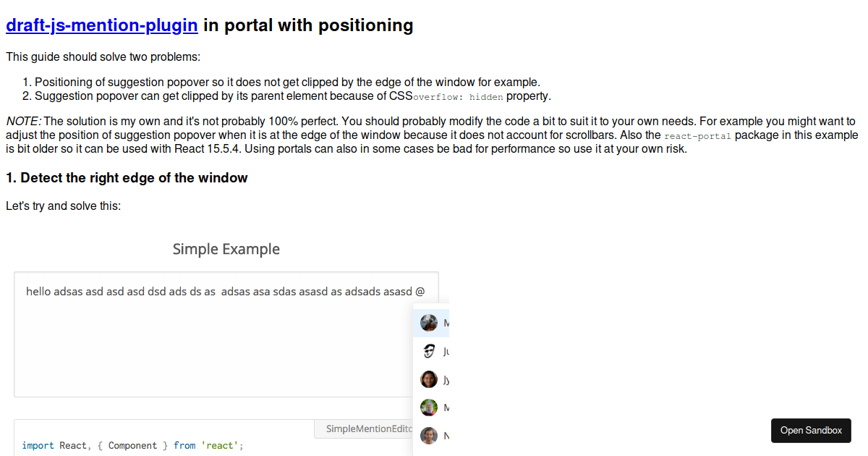Open the draft-js-mention-plugin link
868x456 pixels.
[x=102, y=25]
